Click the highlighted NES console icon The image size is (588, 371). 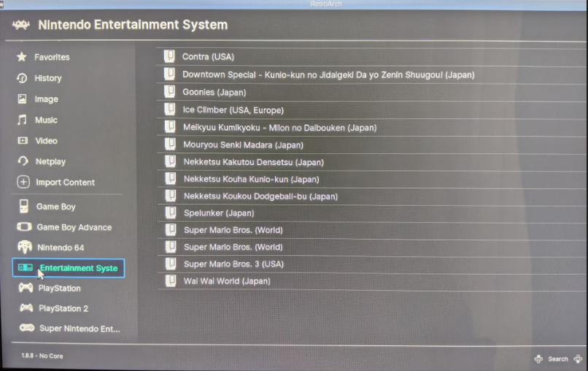26,267
